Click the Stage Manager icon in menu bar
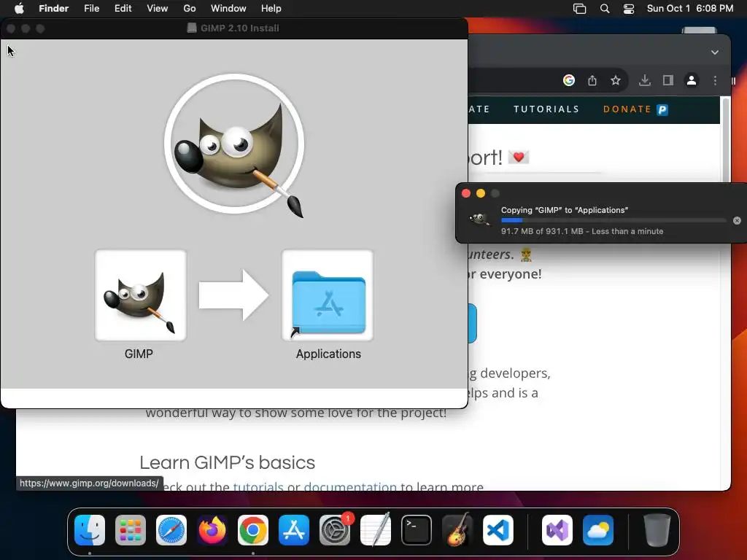 coord(579,9)
